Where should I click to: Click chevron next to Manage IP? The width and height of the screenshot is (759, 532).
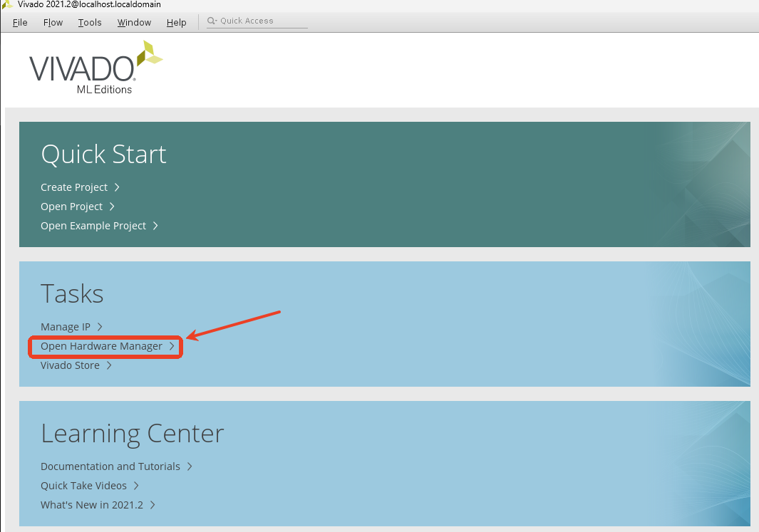(100, 327)
